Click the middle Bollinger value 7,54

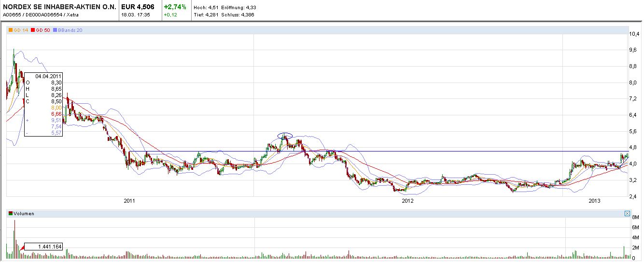(56, 126)
